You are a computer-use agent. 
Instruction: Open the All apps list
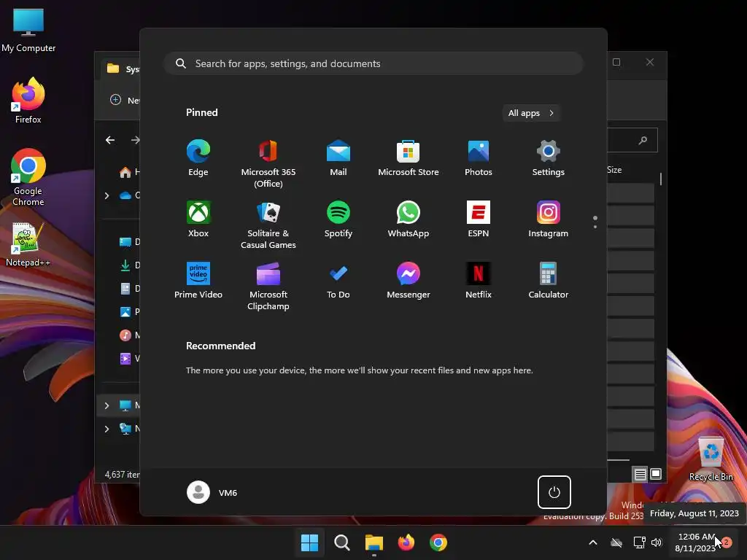tap(531, 113)
